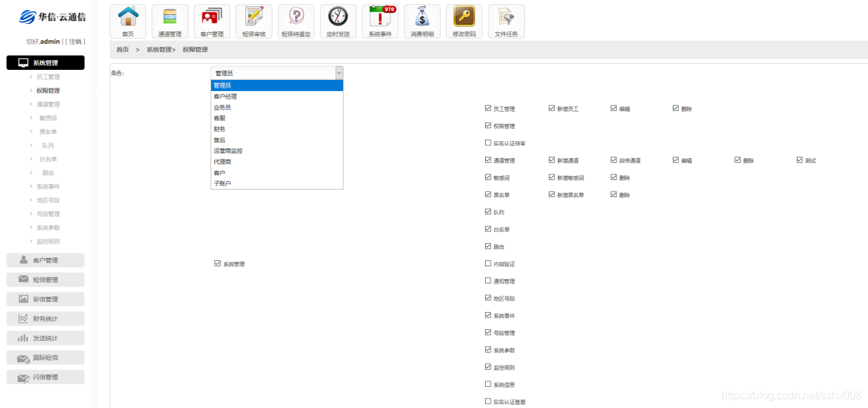Open the 文件任务 funnel icon
The image size is (868, 408).
point(506,21)
